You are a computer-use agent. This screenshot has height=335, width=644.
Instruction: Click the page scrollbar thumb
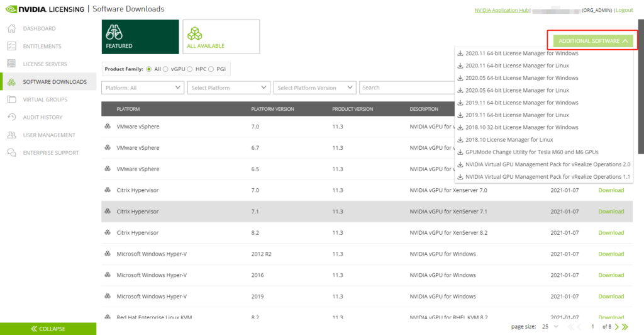[x=641, y=86]
